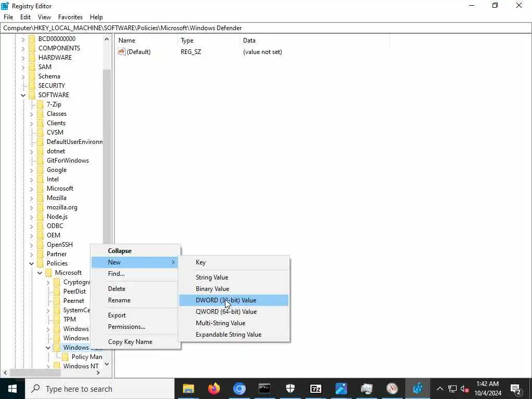Select the GitForWindows key
This screenshot has height=399, width=532.
(68, 161)
